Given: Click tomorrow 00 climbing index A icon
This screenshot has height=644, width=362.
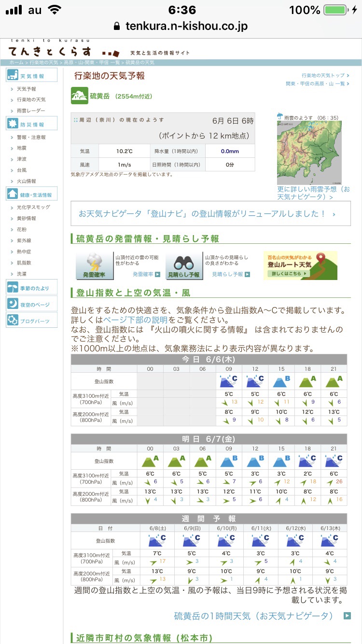Looking at the screenshot, I should click(x=150, y=461).
